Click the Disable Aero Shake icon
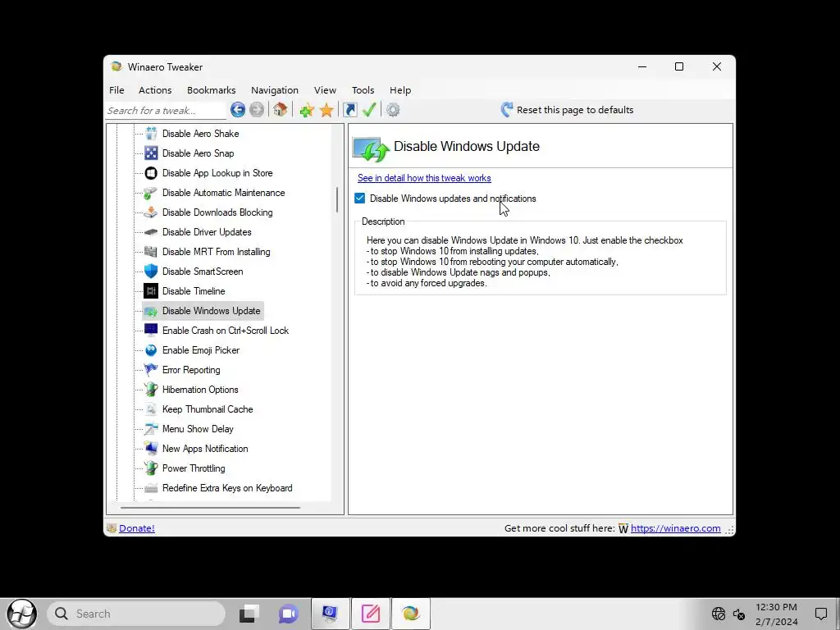Screen dimensions: 840x630 [x=151, y=134]
